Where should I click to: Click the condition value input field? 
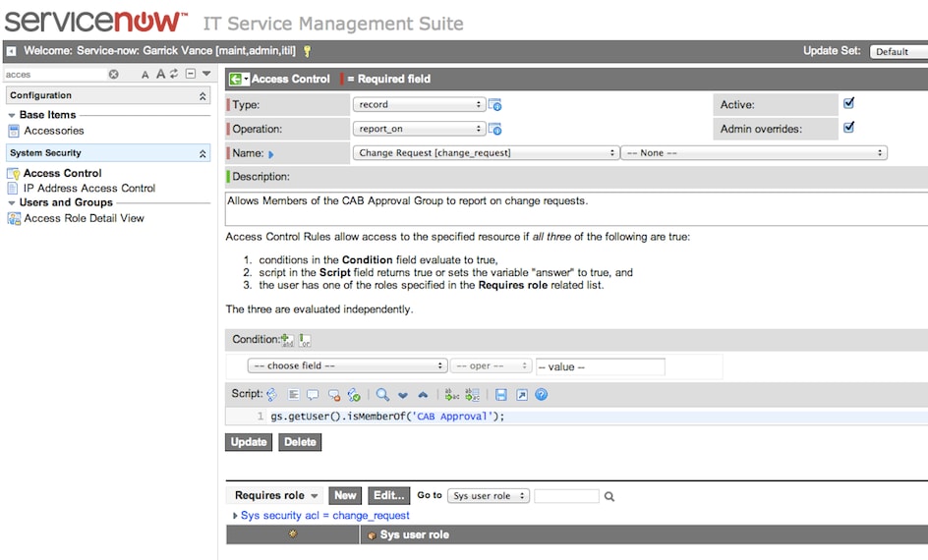[x=600, y=367]
